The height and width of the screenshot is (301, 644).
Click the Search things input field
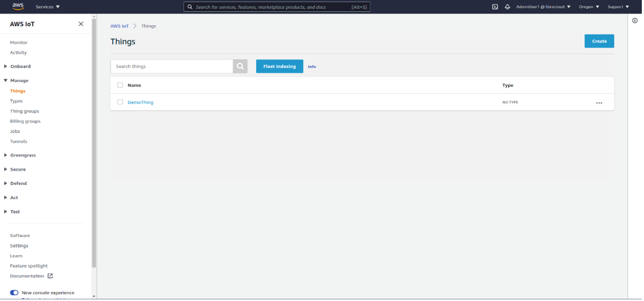tap(172, 66)
